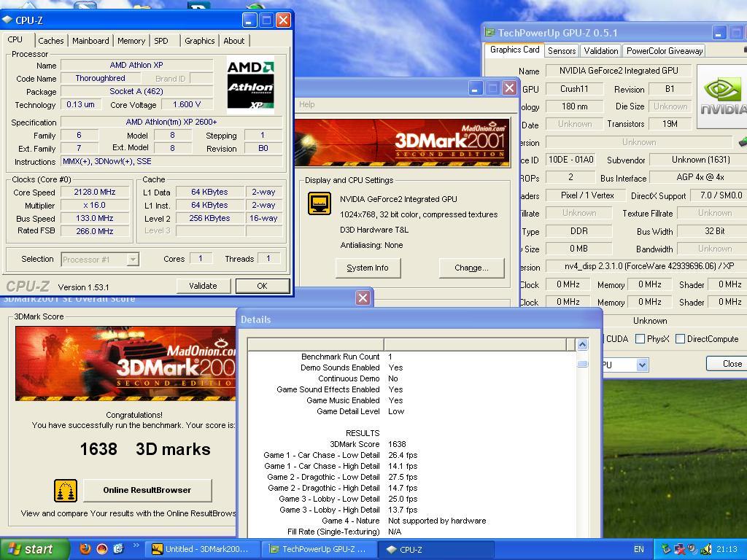Click the third system tray icon

click(x=692, y=549)
